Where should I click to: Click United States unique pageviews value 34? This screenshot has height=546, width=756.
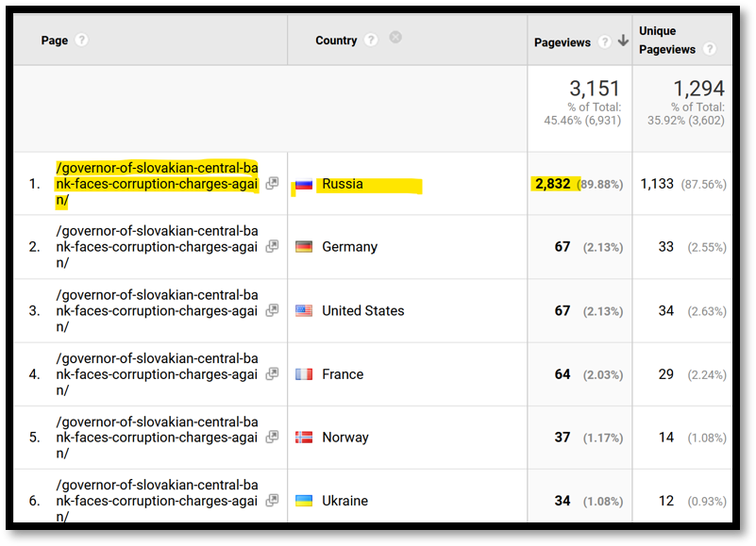point(665,311)
